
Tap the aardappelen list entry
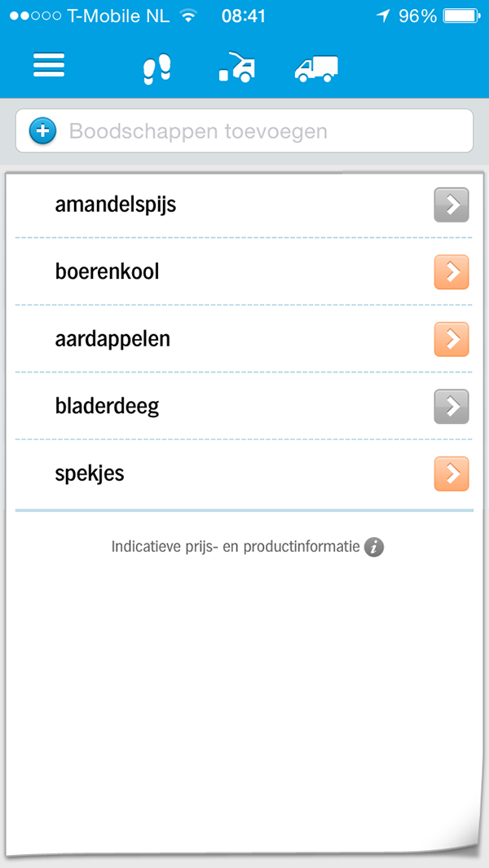coord(244,339)
